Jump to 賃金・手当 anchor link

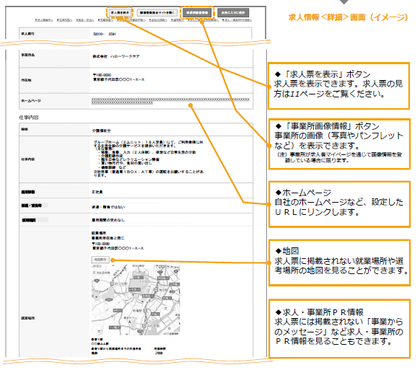[x=85, y=20]
